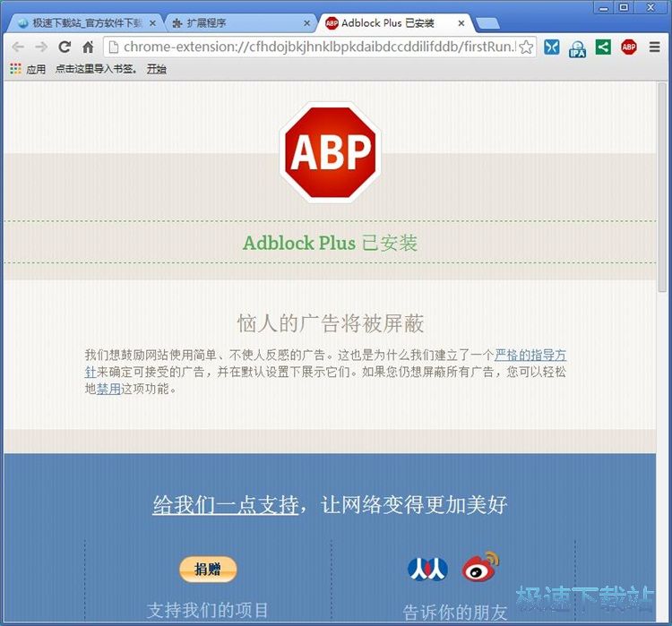
Task: Go to the home page icon
Action: click(89, 47)
